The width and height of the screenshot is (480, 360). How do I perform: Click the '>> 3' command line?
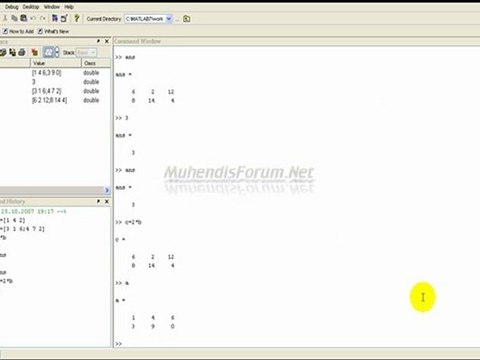point(122,118)
